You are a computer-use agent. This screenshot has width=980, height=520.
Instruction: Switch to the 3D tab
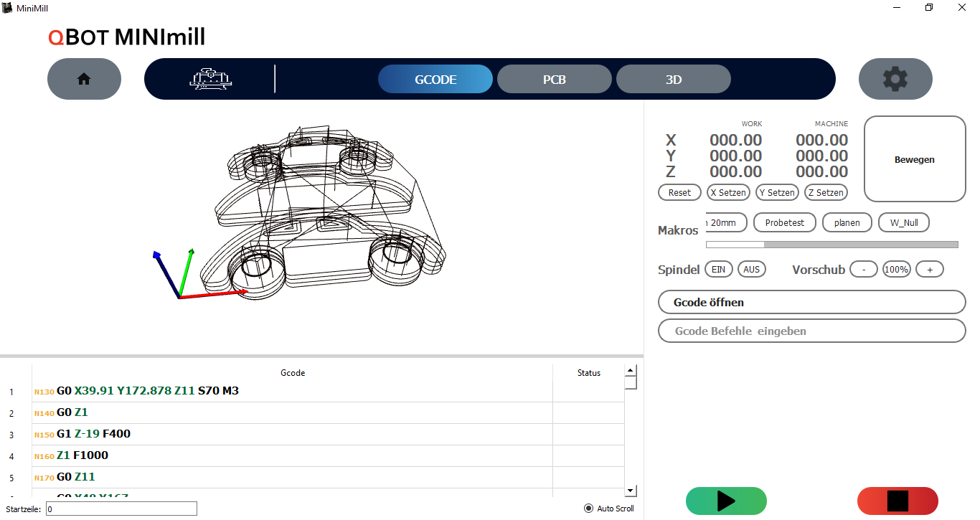click(x=674, y=79)
